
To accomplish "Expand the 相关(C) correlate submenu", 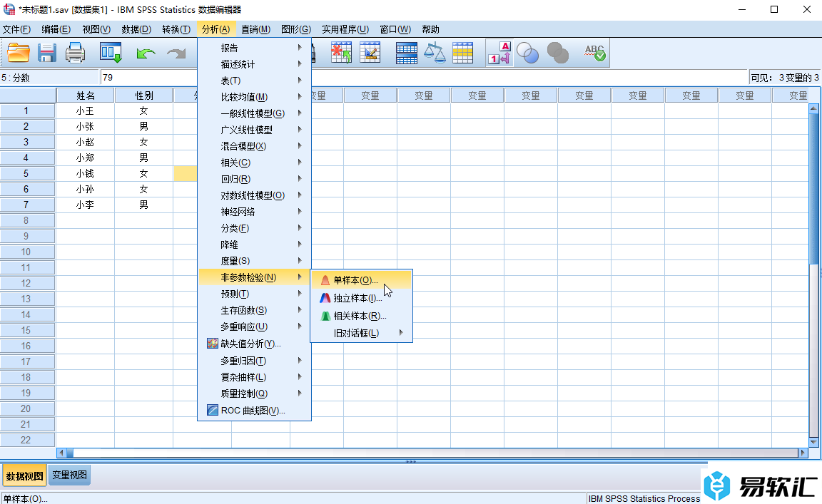I will click(254, 163).
